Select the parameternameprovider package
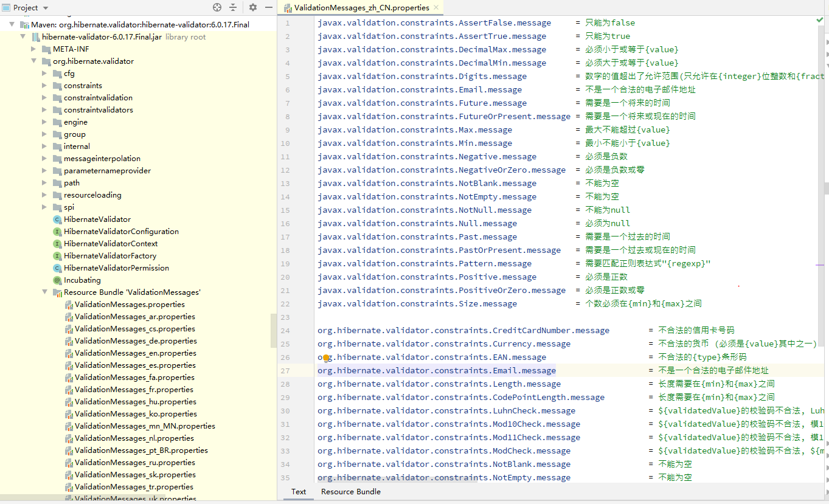The image size is (829, 504). (x=107, y=170)
